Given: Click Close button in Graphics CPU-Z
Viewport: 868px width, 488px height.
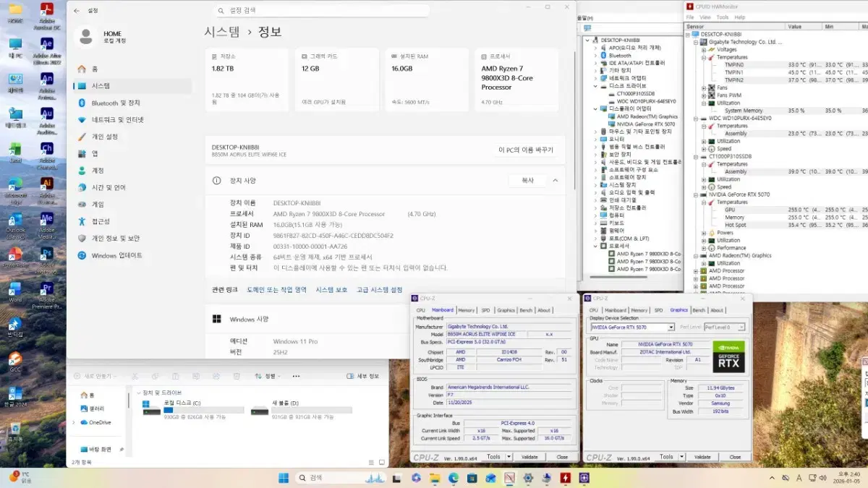Looking at the screenshot, I should click(735, 457).
